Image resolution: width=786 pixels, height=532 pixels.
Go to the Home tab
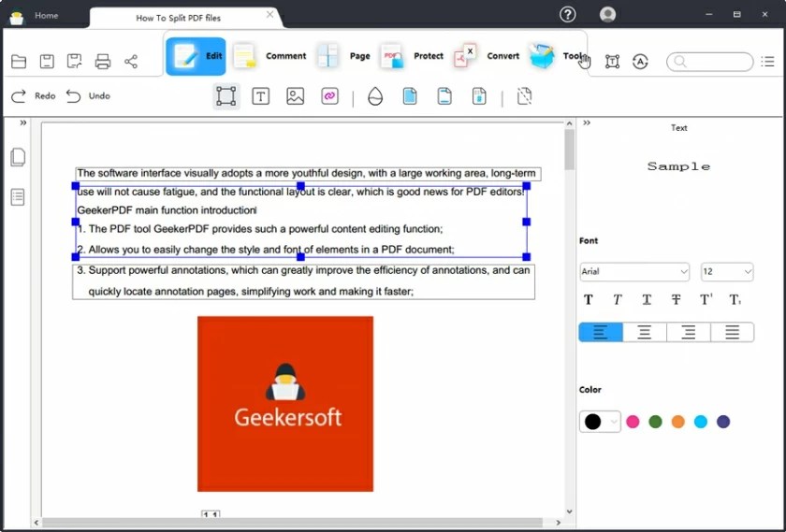point(46,16)
